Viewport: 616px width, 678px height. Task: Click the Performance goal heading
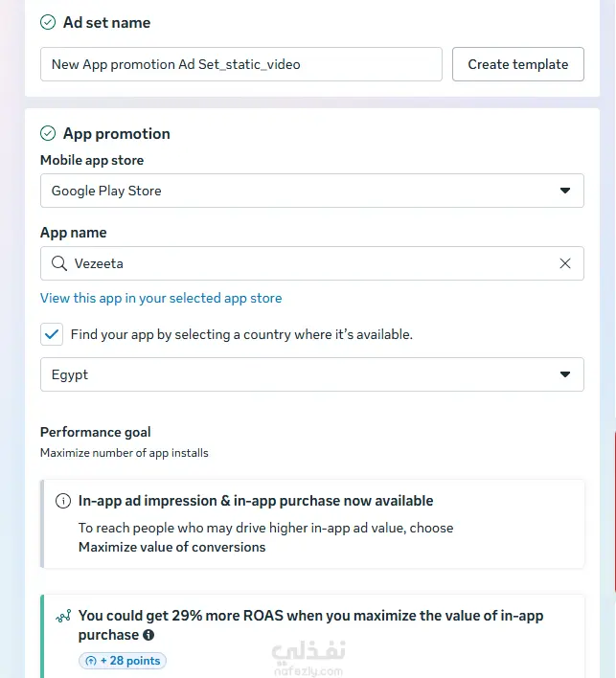(95, 432)
